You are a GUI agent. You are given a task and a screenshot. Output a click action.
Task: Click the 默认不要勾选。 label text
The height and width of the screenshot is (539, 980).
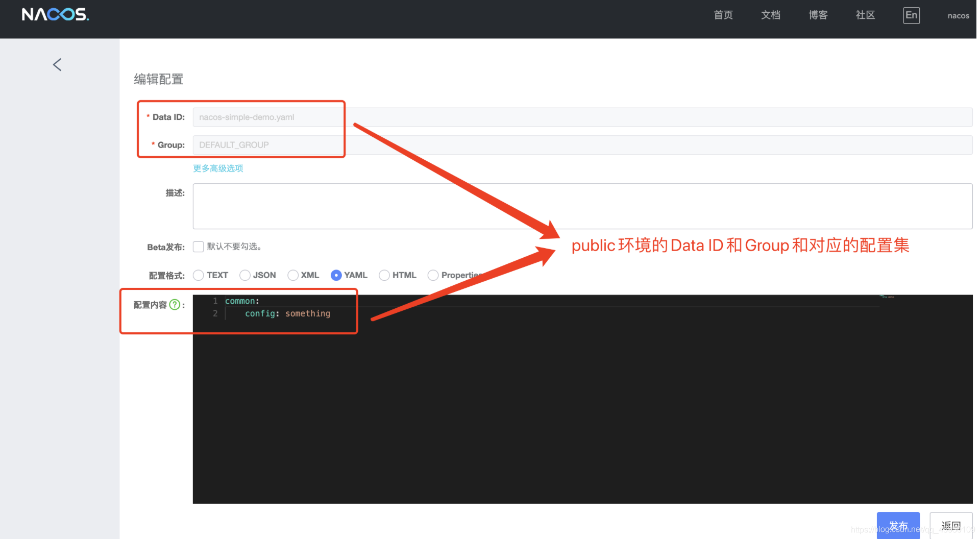point(234,247)
